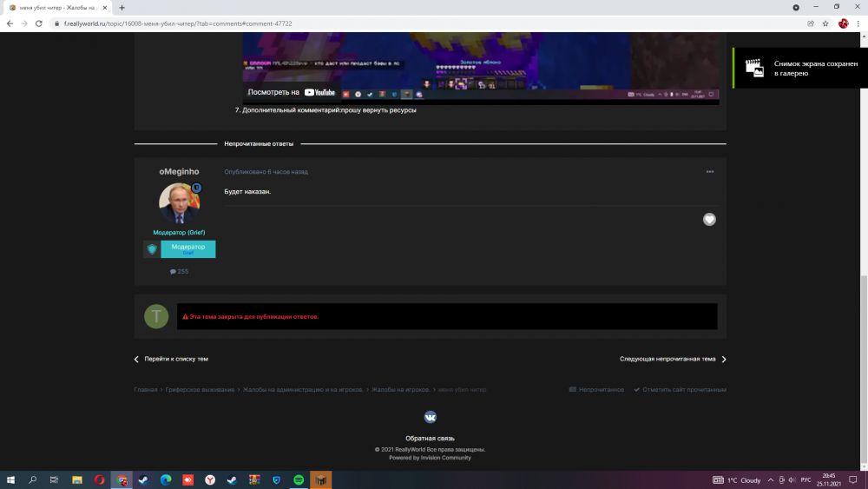Navigate back in browser
868x489 pixels.
pos(10,23)
